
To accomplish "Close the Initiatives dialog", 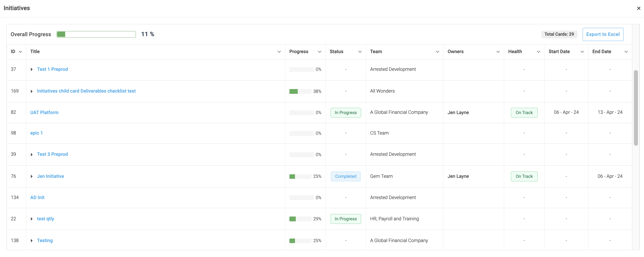I will tap(639, 8).
